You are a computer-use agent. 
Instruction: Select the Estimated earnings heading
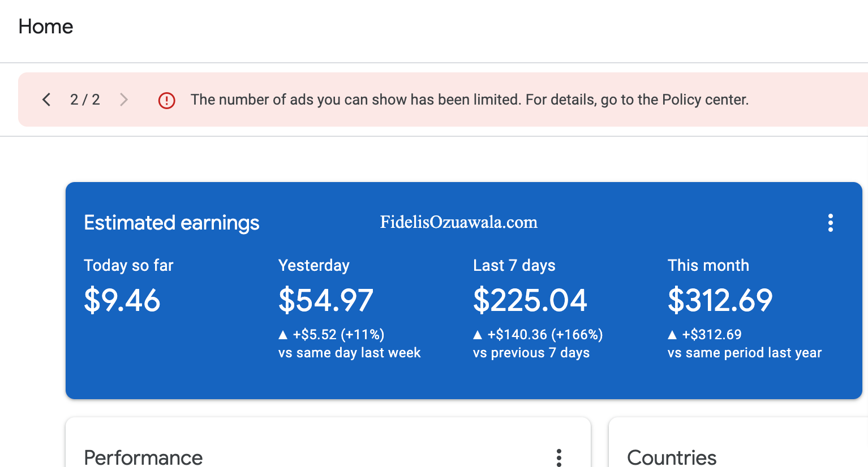(x=171, y=223)
